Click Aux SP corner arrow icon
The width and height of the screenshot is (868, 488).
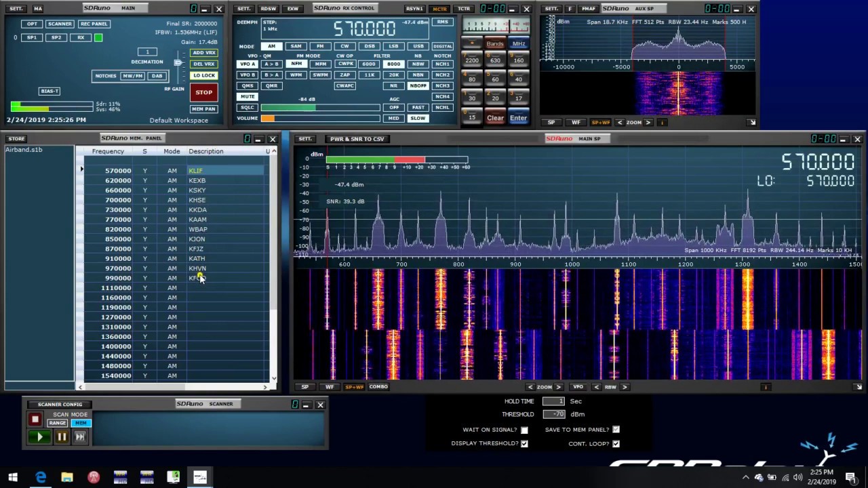tap(751, 123)
